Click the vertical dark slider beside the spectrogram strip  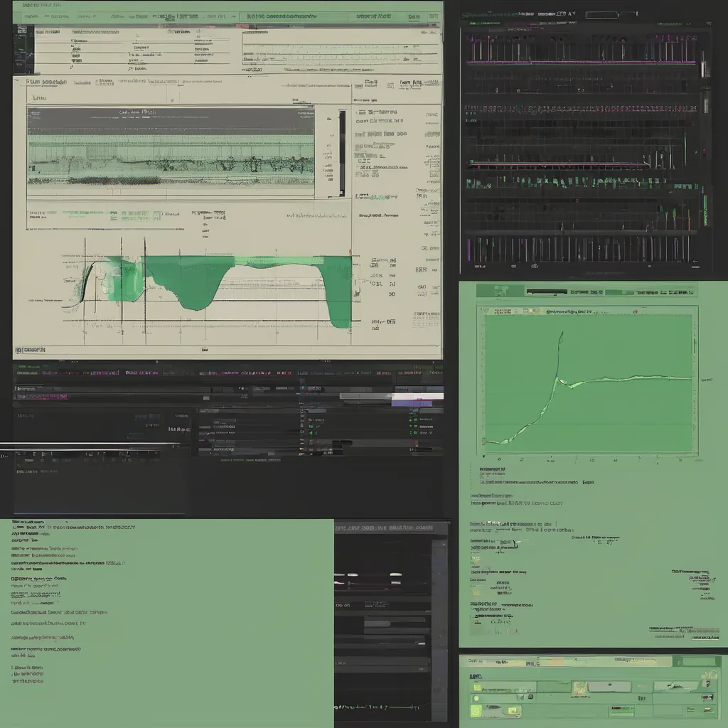(342, 153)
